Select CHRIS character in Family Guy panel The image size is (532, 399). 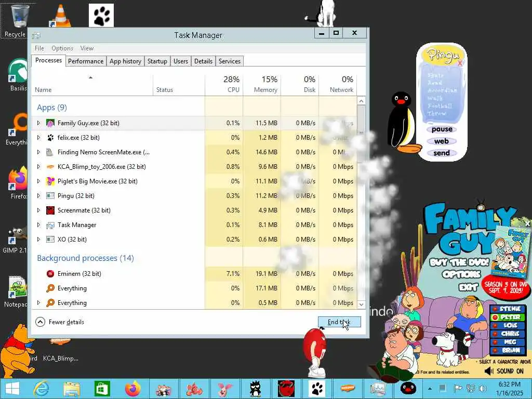pos(507,334)
